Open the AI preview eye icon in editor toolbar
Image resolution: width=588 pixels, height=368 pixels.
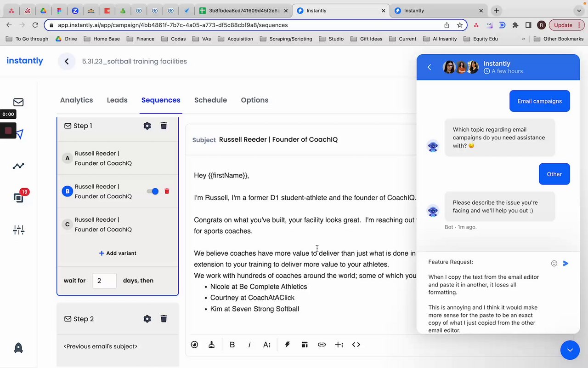(x=194, y=345)
